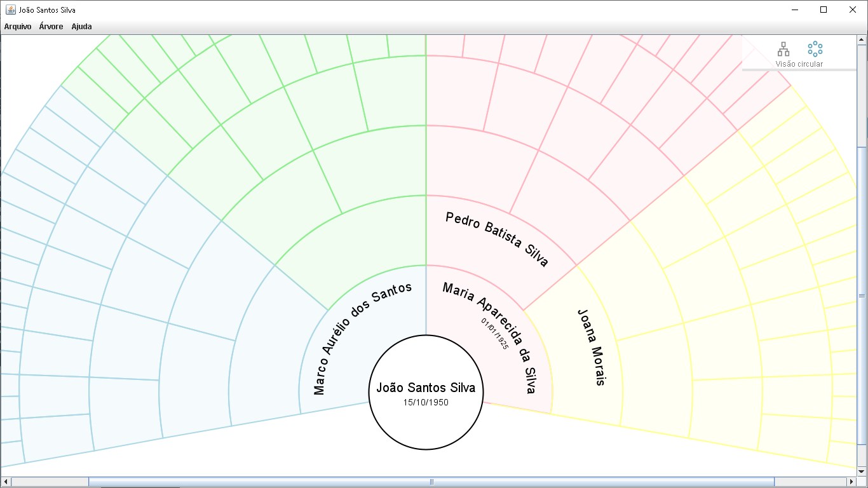The width and height of the screenshot is (868, 488).
Task: Click the vertical scrollbar down arrow
Action: (x=862, y=471)
